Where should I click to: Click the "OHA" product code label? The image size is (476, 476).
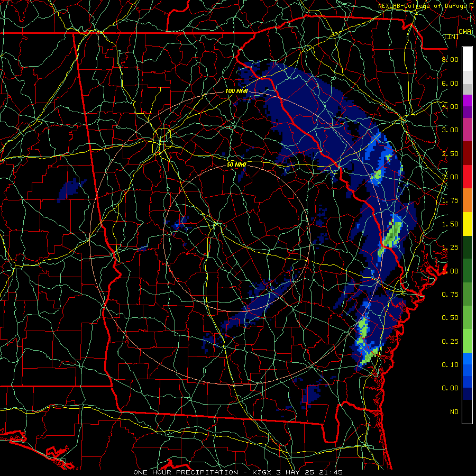pos(465,31)
